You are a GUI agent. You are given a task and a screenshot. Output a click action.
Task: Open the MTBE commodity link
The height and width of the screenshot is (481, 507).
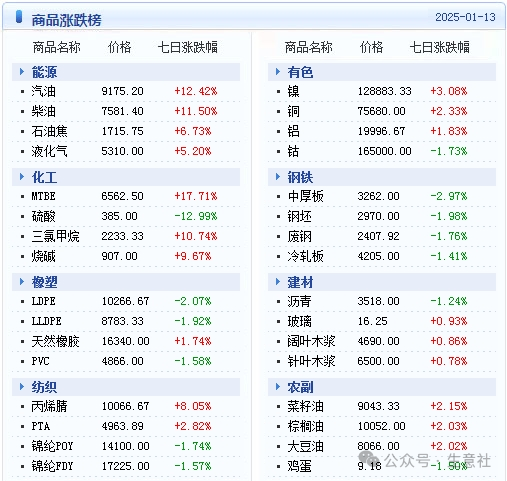tap(43, 196)
